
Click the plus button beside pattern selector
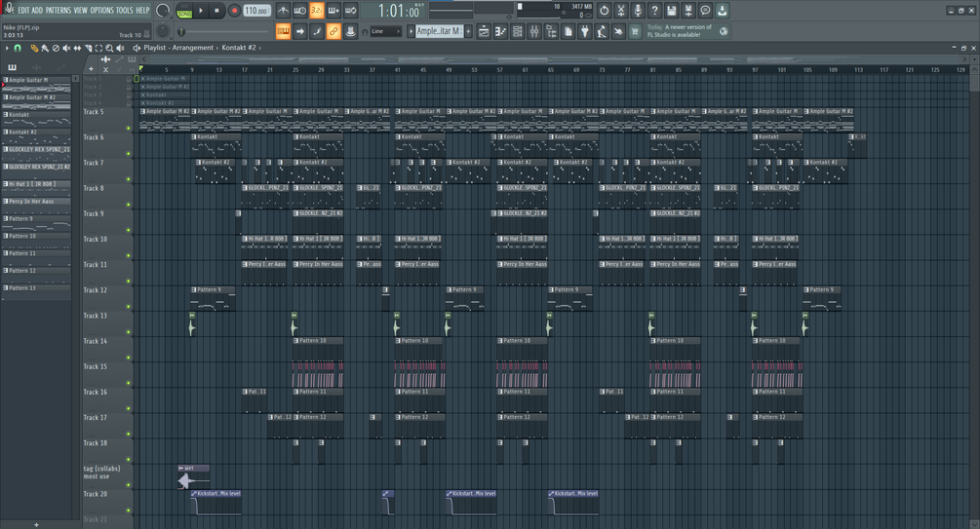point(468,31)
